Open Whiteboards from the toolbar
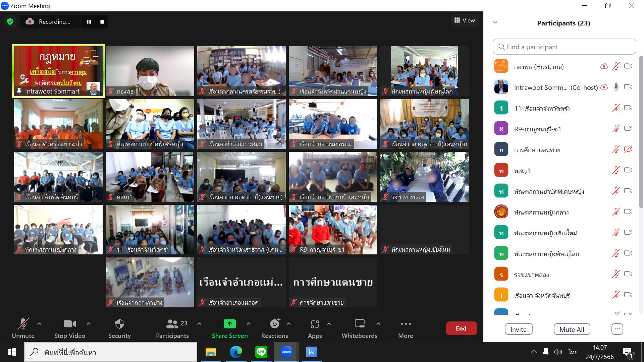This screenshot has height=362, width=644. coord(359,328)
